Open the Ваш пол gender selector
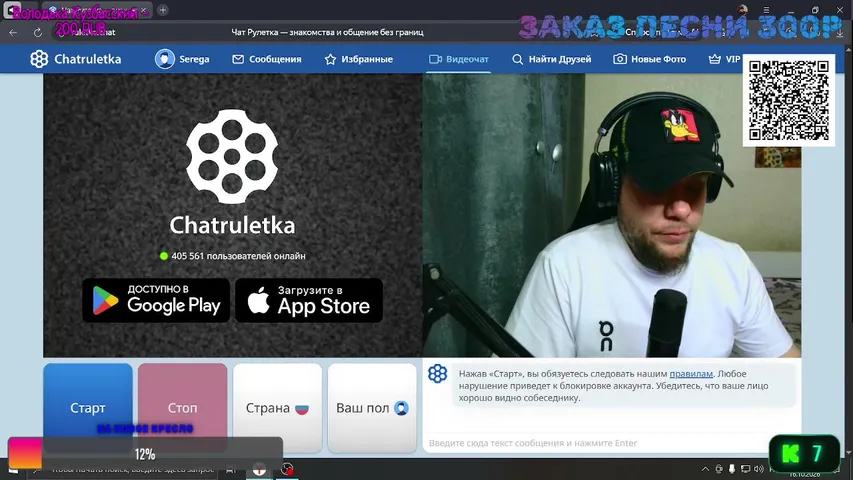The height and width of the screenshot is (480, 853). (x=372, y=408)
